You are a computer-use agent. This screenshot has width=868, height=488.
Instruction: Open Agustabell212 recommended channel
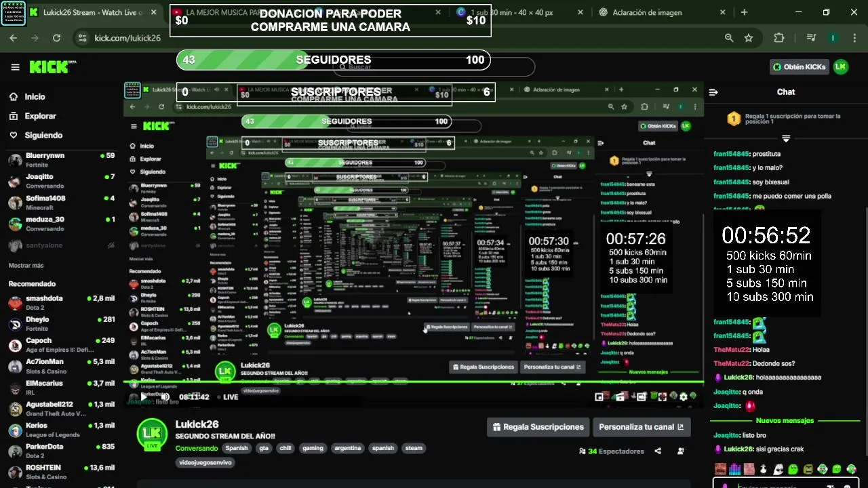(61, 409)
